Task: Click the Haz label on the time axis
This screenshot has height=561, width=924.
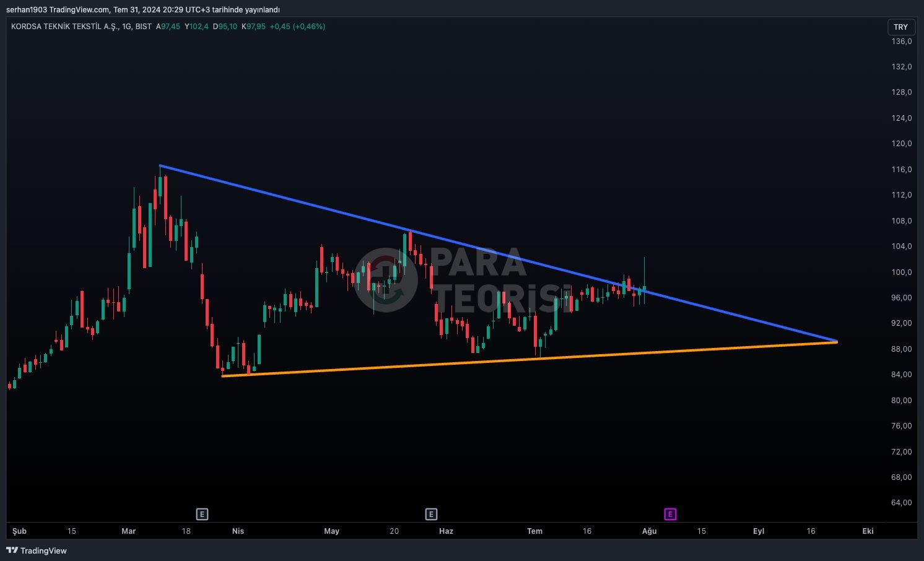Action: [x=446, y=531]
